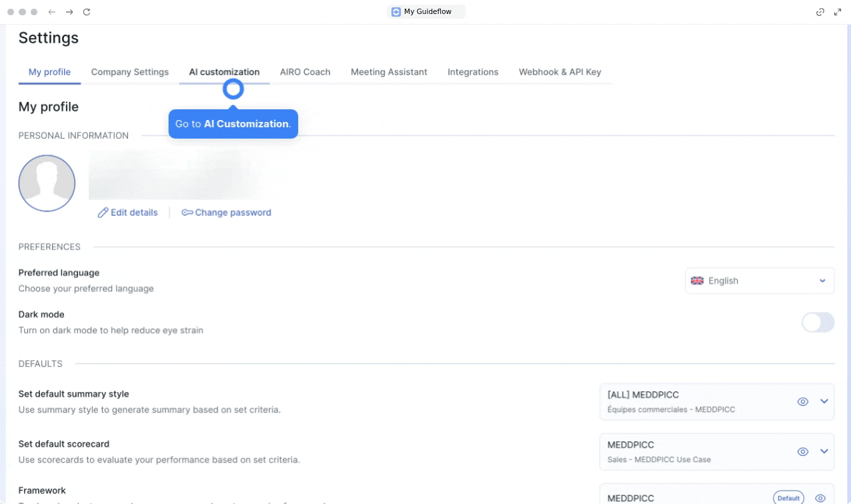Click the browser back arrow

[x=52, y=12]
